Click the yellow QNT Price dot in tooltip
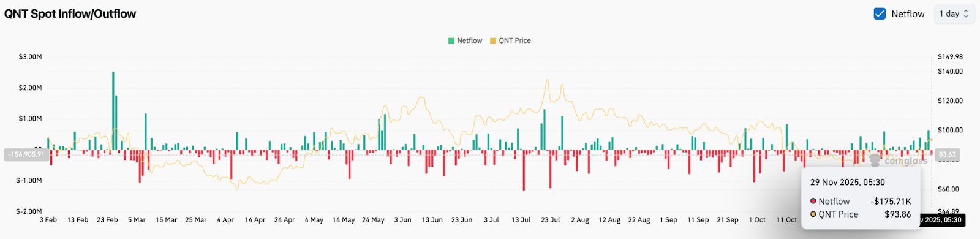This screenshot has width=980, height=239. coord(813,214)
